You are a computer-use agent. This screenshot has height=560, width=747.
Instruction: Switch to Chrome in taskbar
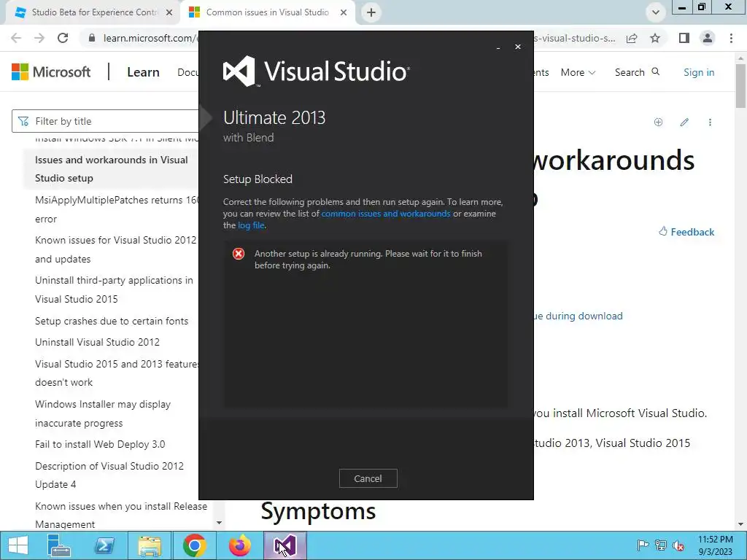[x=194, y=545]
